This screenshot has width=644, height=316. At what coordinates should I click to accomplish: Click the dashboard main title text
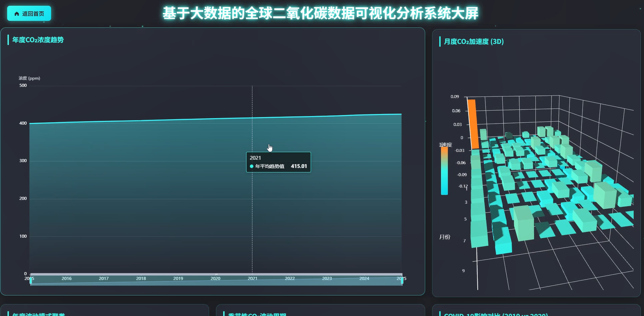[322, 13]
